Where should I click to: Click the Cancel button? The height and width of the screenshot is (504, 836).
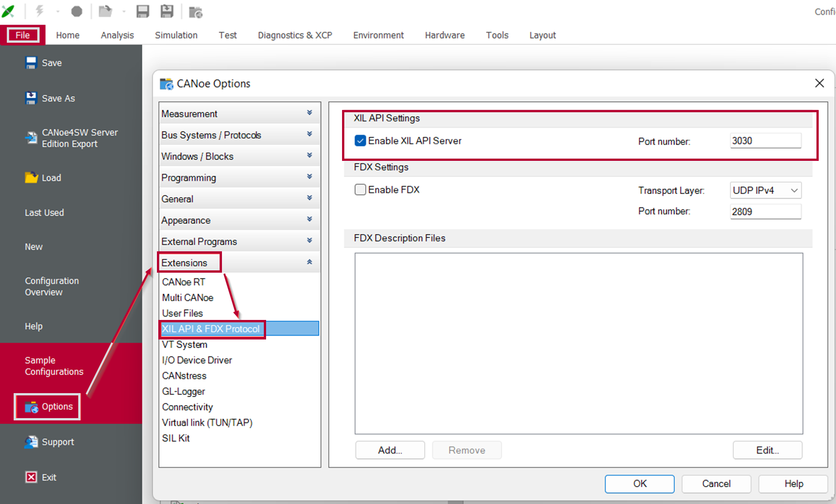pyautogui.click(x=716, y=484)
